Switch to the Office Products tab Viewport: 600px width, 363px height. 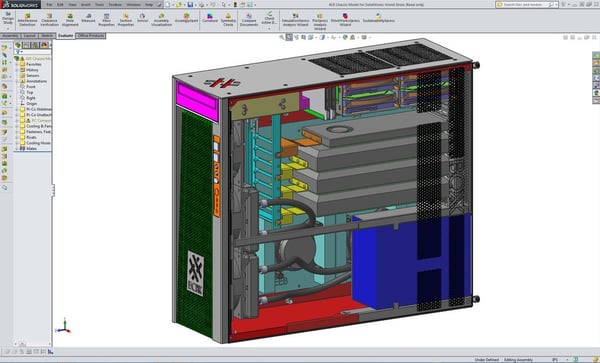click(91, 36)
